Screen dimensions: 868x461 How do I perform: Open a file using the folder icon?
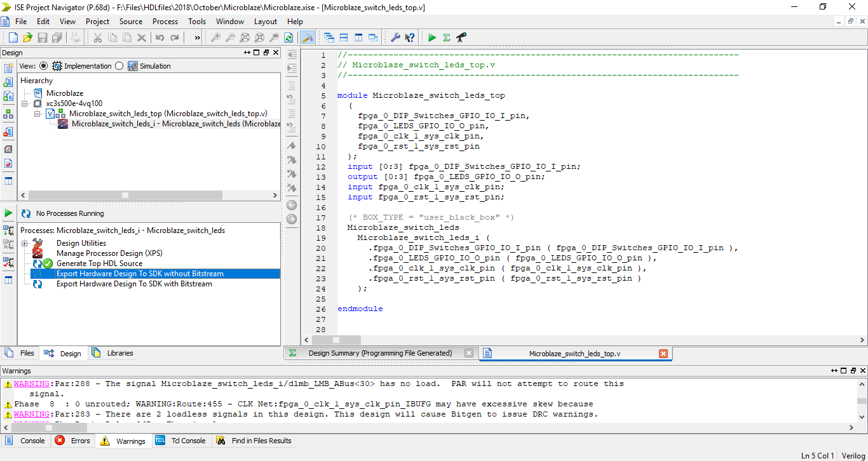(x=27, y=37)
